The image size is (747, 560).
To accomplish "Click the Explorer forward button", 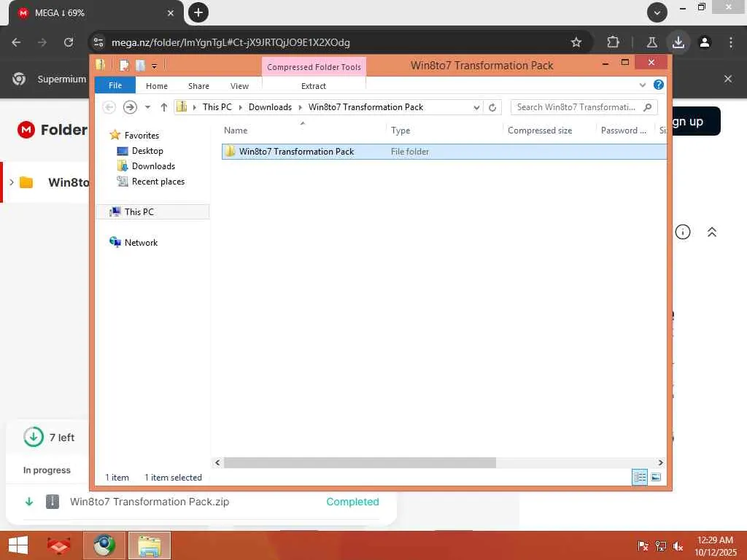I will (130, 107).
